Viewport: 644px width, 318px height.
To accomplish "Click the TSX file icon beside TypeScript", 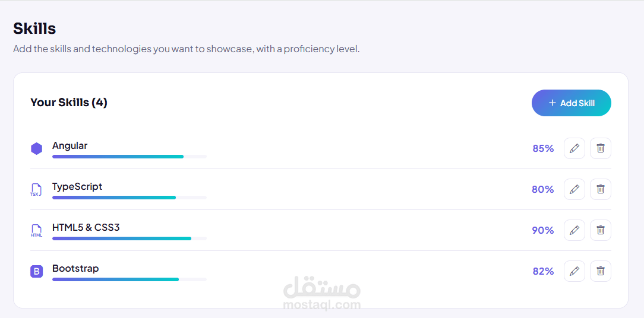I will click(36, 190).
